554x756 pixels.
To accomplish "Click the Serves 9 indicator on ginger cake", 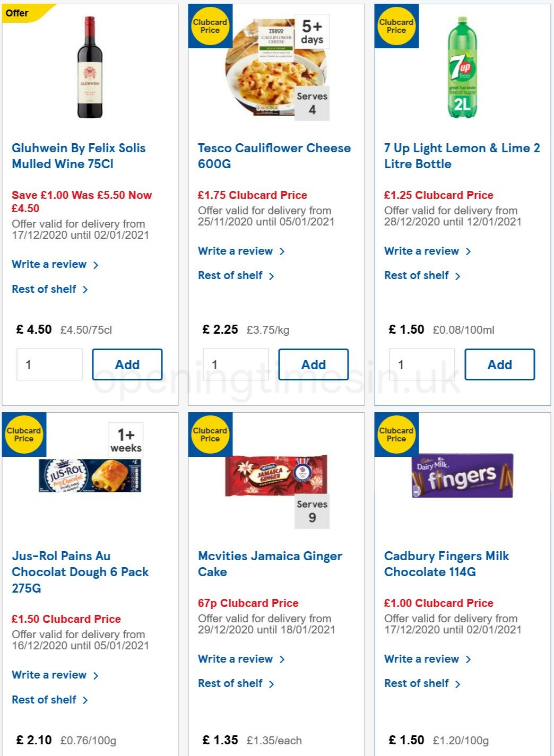I will pyautogui.click(x=313, y=510).
